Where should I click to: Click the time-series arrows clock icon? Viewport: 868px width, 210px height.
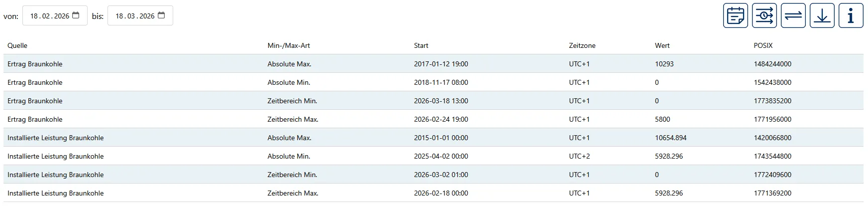(764, 15)
